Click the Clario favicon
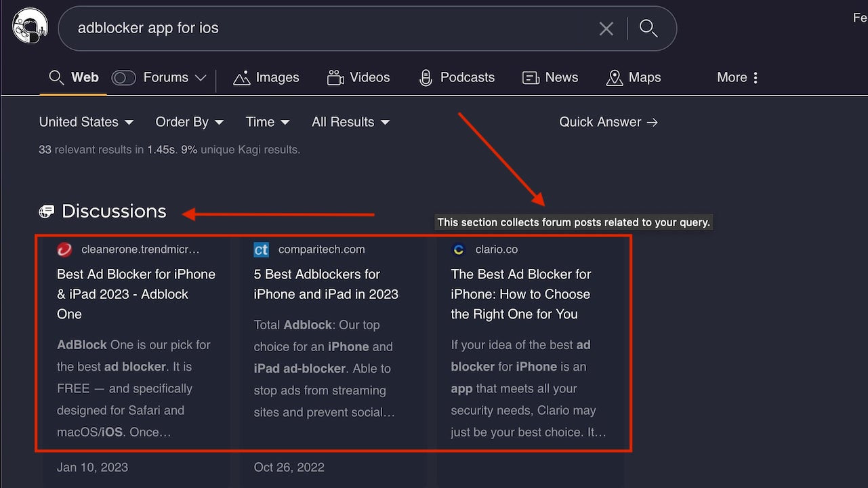The height and width of the screenshot is (488, 868). [x=459, y=249]
